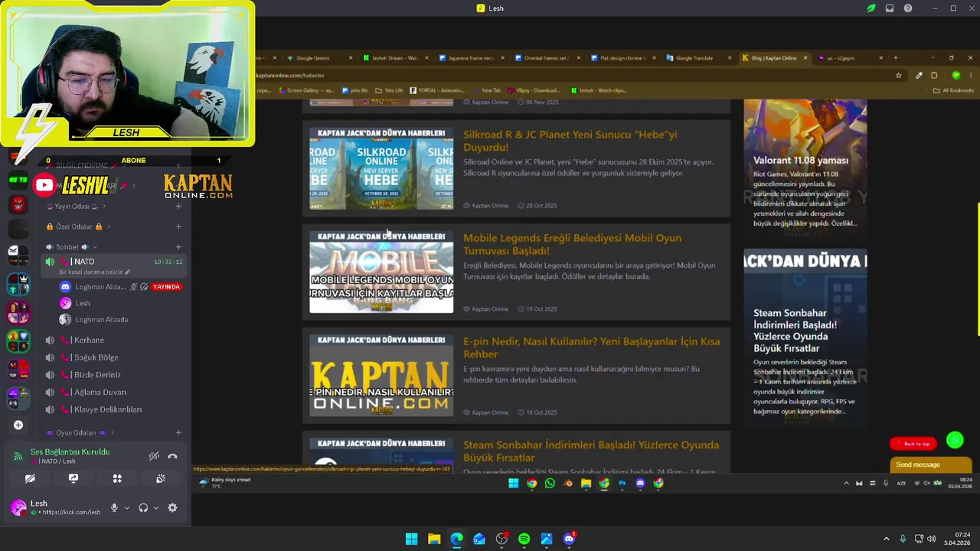Start an activity in voice panel
Screen dimensions: 980x551
pyautogui.click(x=117, y=478)
